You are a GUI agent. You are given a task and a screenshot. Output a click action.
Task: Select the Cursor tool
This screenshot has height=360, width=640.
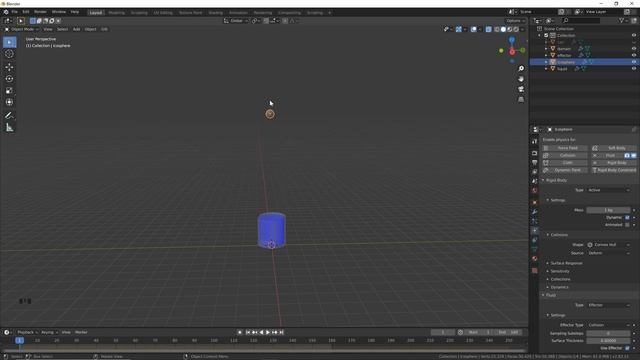[x=9, y=54]
